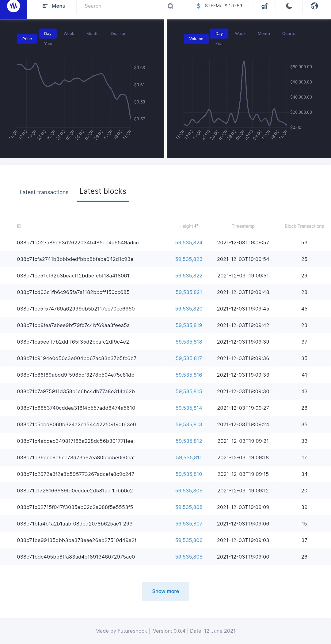Viewport: 331px width, 644px height.
Task: Open block height 59,535,818 link
Action: [x=189, y=342]
